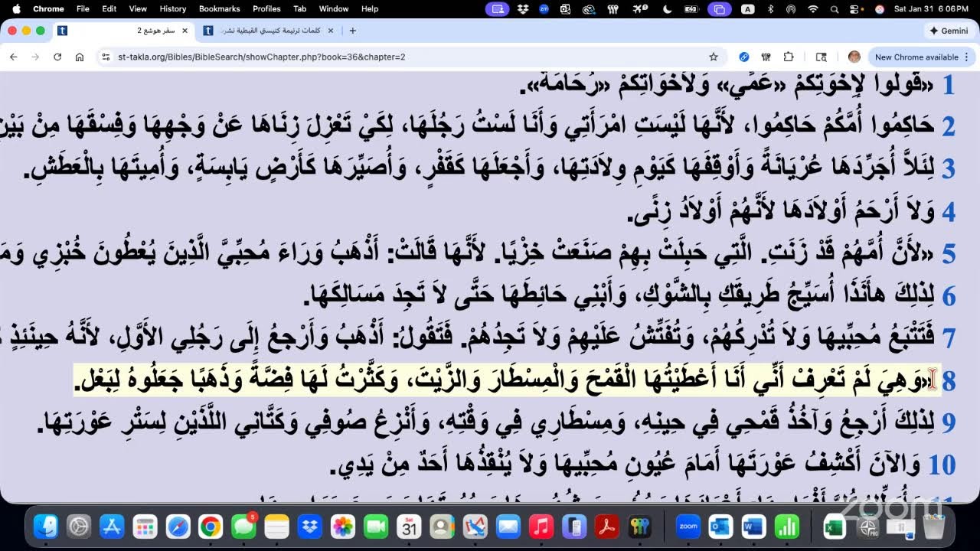This screenshot has height=551, width=980.
Task: Open Finder from the Dock
Action: [x=46, y=527]
